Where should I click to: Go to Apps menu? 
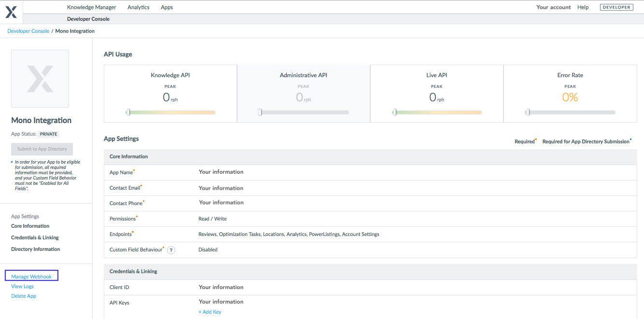[167, 7]
